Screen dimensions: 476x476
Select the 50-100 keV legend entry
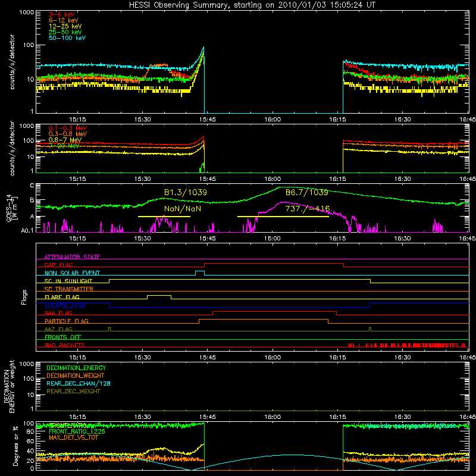pyautogui.click(x=67, y=38)
